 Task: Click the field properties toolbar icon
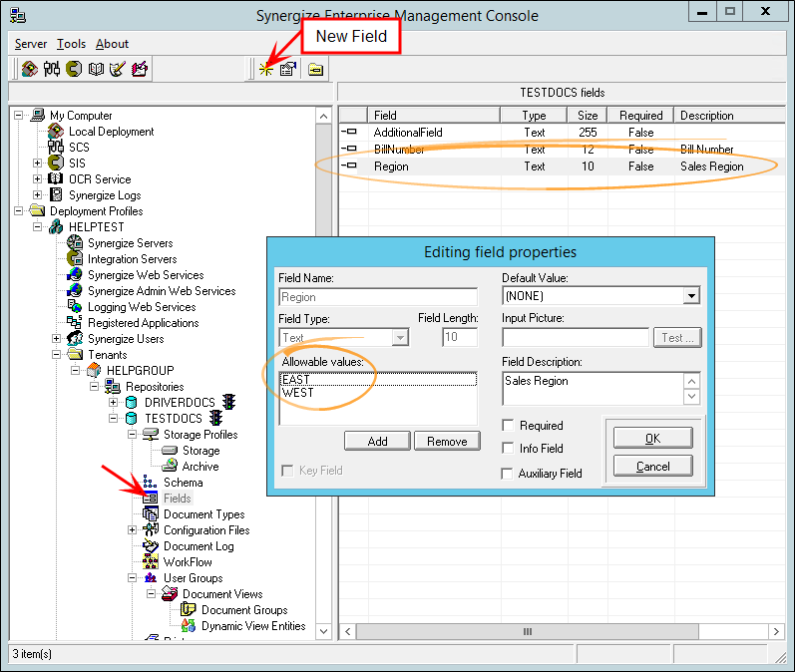pos(288,69)
